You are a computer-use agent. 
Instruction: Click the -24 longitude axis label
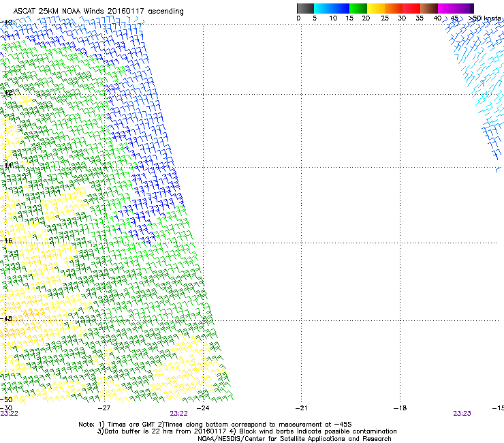(x=203, y=408)
